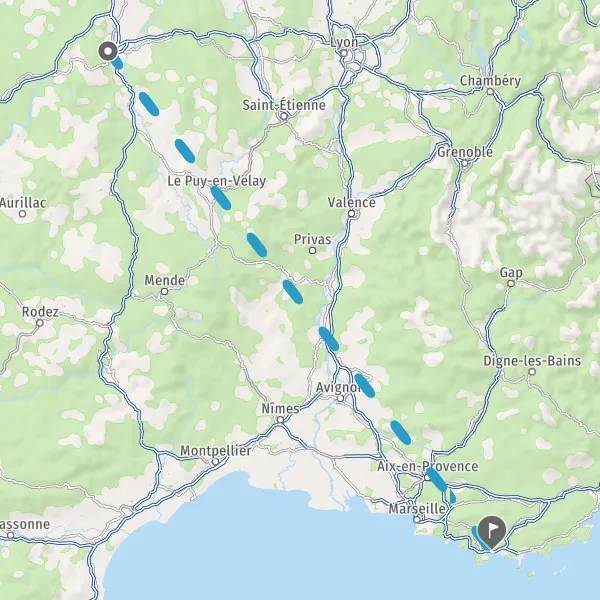Click the Grenoble city marker
This screenshot has height=600, width=600.
pos(465,164)
